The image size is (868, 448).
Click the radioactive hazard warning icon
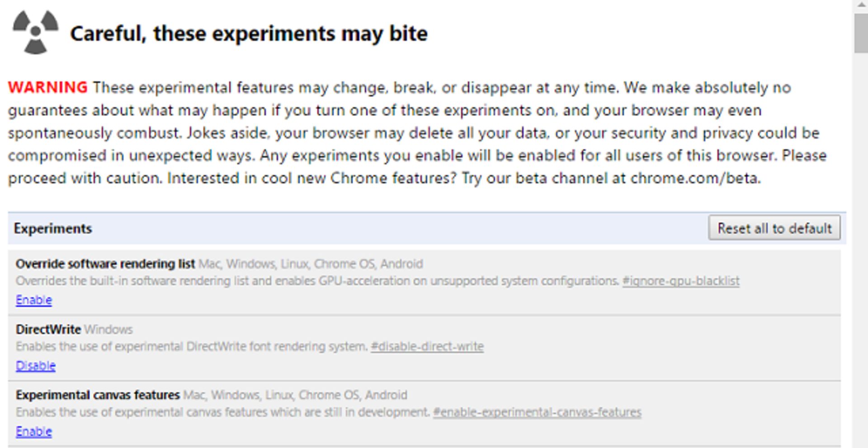[35, 33]
